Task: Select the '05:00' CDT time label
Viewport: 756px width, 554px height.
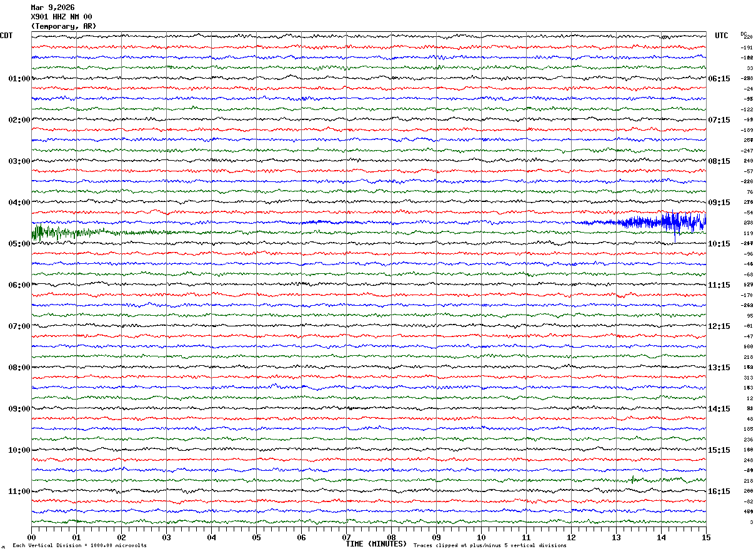Action: point(19,244)
